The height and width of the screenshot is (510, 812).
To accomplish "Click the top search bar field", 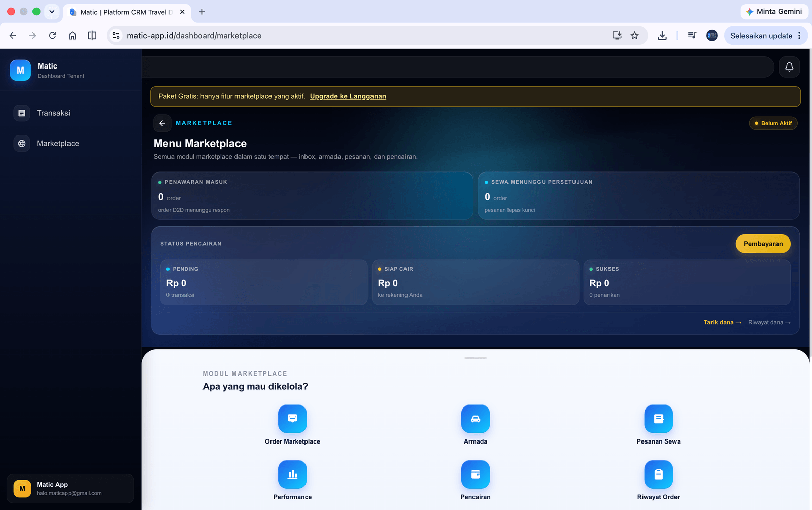I will pyautogui.click(x=458, y=67).
